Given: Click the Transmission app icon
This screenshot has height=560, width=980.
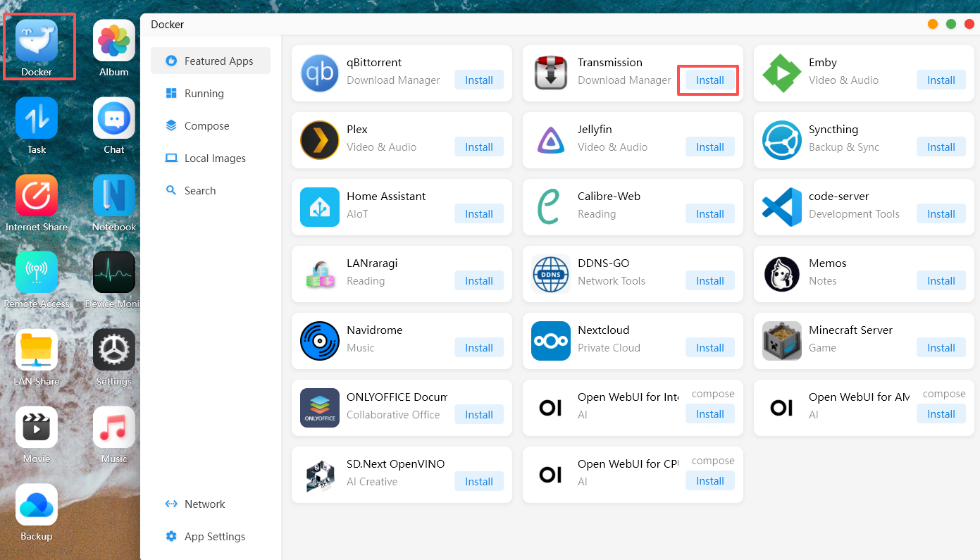Looking at the screenshot, I should click(x=551, y=73).
